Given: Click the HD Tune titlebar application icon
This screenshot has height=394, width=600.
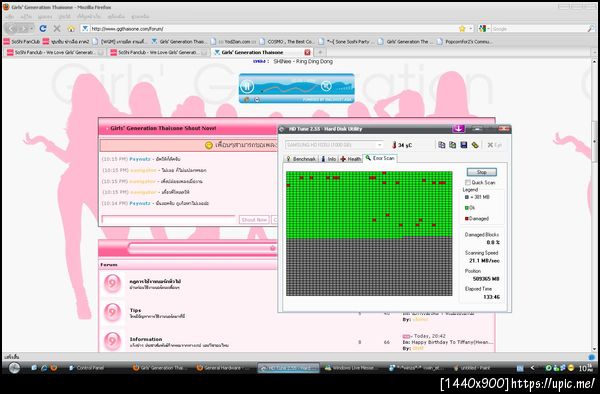Looking at the screenshot, I should pyautogui.click(x=282, y=129).
